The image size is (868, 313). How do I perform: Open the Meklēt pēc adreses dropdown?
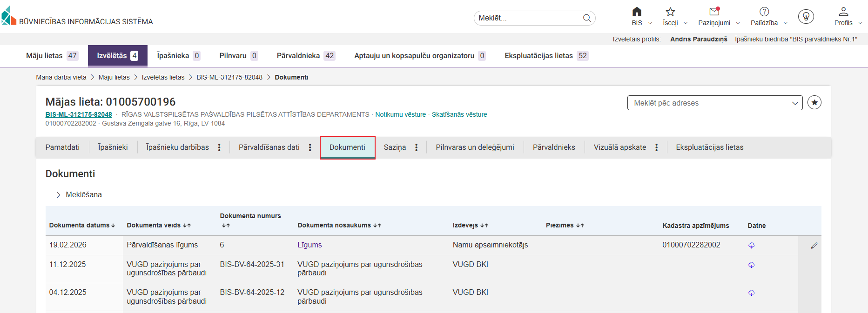[x=714, y=103]
